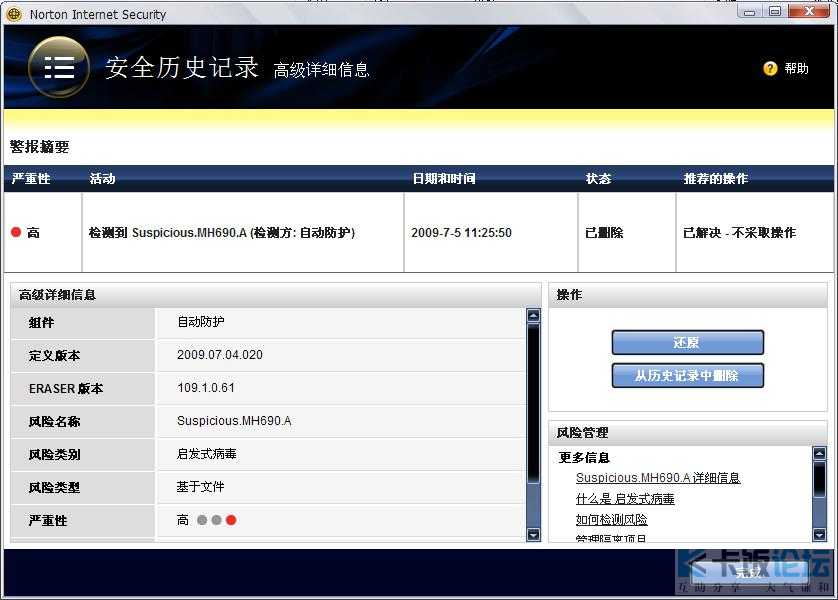Click the 2009.07.04.020 definition version value

220,355
